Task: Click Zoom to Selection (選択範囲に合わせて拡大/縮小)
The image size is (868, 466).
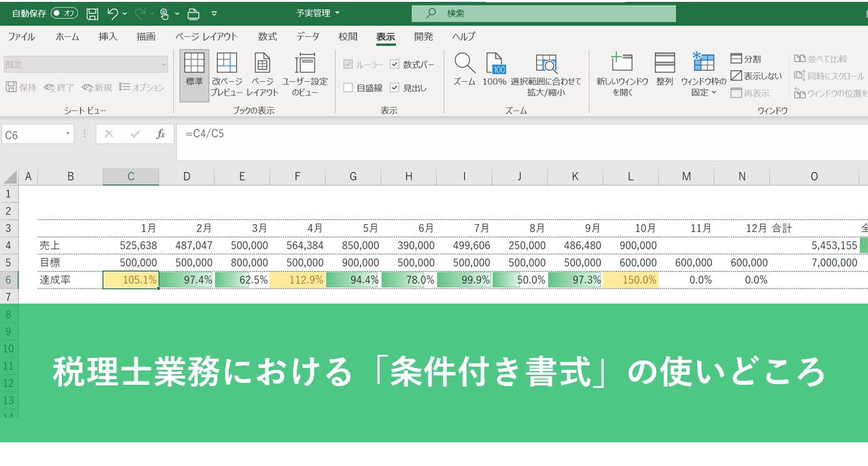Action: [546, 74]
